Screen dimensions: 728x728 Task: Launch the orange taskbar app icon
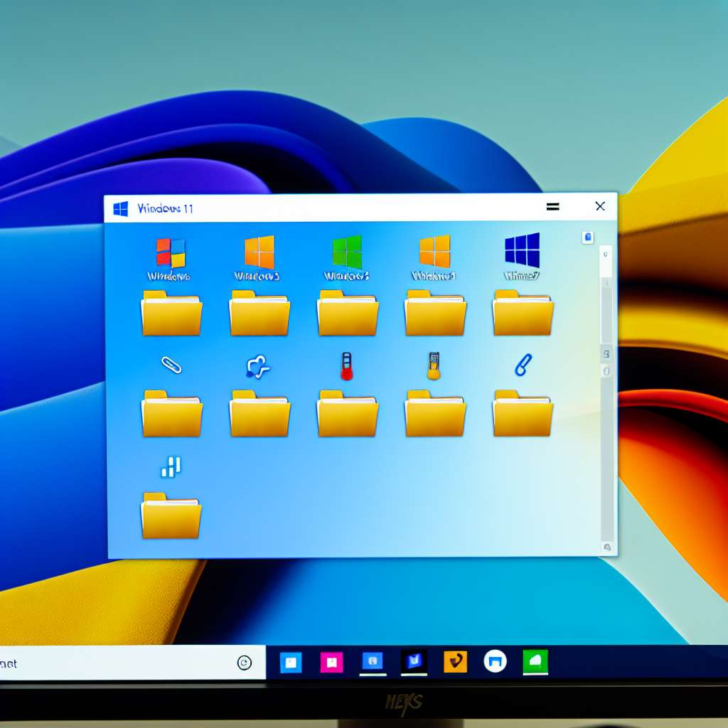point(455,662)
